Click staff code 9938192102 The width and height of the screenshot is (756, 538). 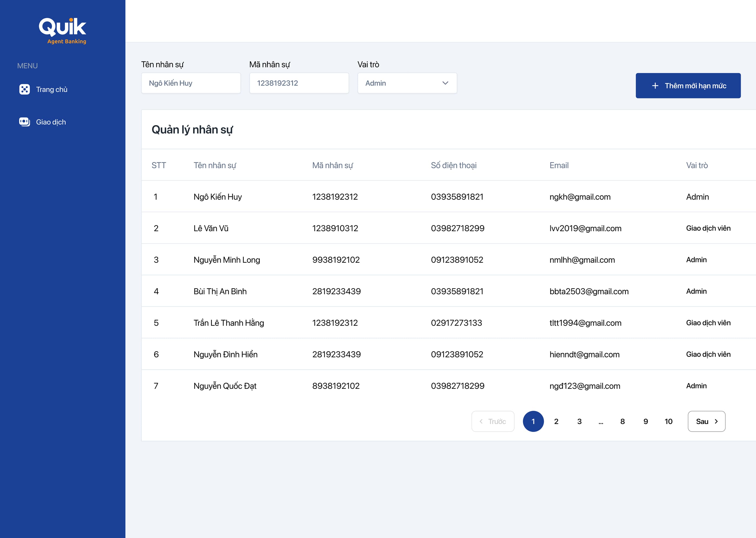[336, 260]
